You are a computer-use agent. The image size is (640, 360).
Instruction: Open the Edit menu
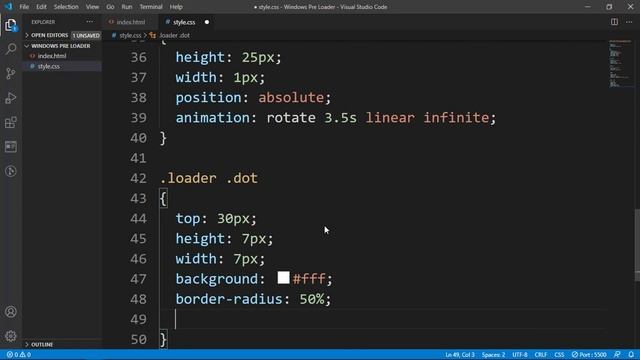41,7
